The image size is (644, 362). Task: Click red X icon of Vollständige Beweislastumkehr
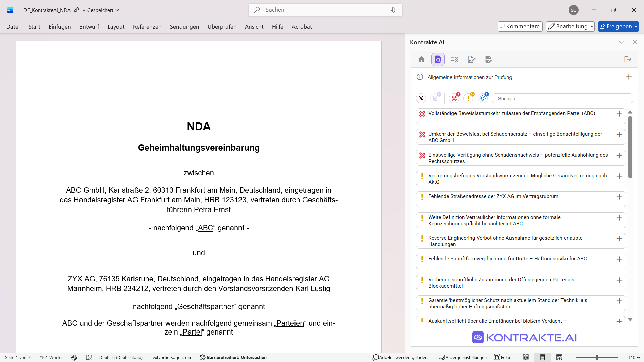pos(422,114)
